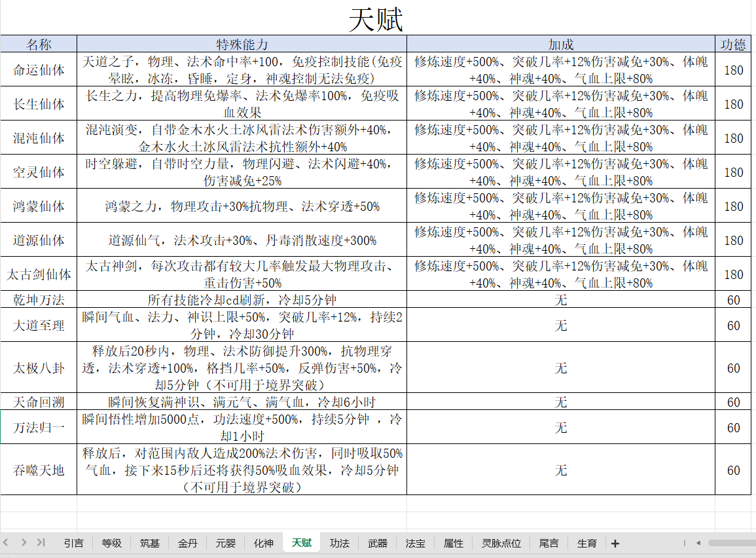Select the 乾坤万法 name cell
756x558 pixels.
coord(39,299)
